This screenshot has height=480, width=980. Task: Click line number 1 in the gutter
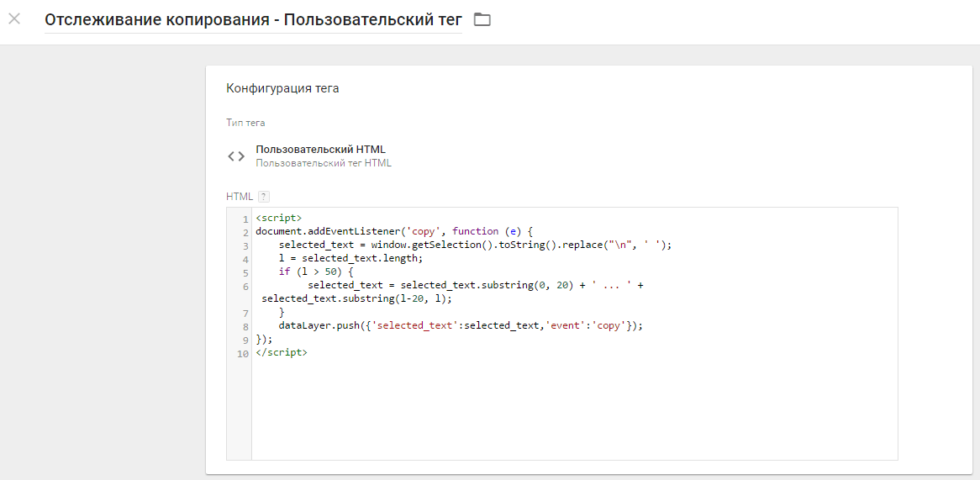coord(245,219)
